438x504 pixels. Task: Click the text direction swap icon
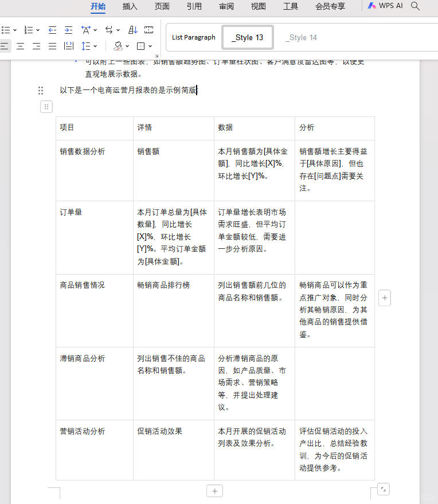pos(109,30)
